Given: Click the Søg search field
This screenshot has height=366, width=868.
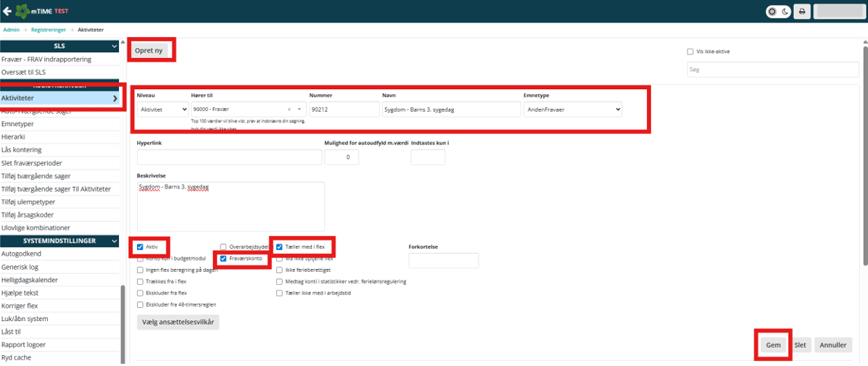Looking at the screenshot, I should point(773,70).
